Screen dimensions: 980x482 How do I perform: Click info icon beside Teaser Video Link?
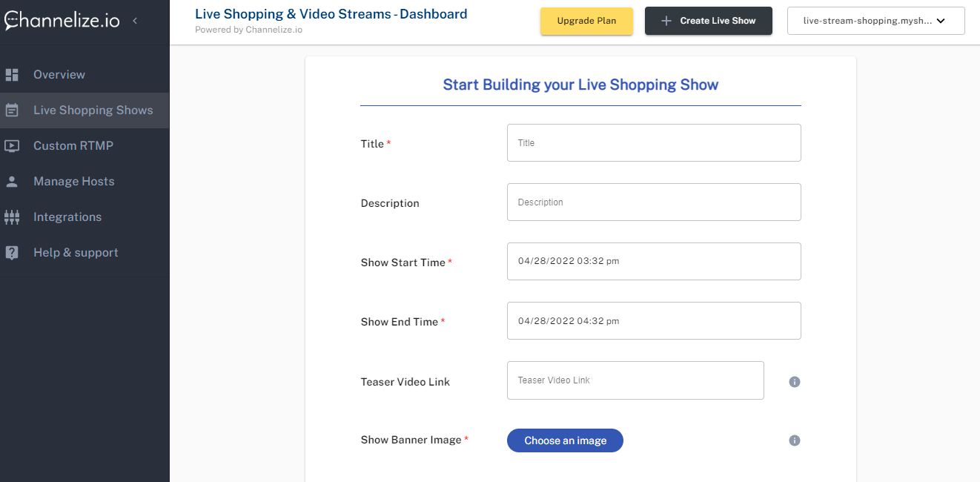click(795, 382)
